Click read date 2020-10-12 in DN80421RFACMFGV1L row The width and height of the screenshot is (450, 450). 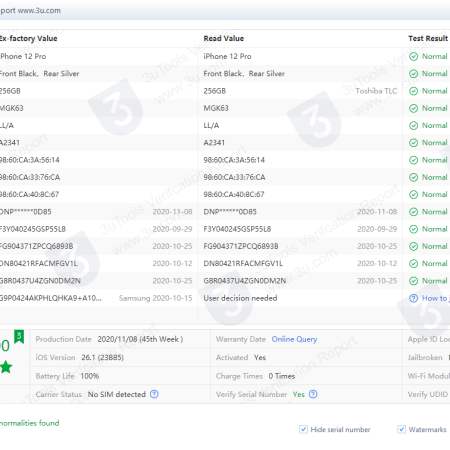tap(377, 264)
